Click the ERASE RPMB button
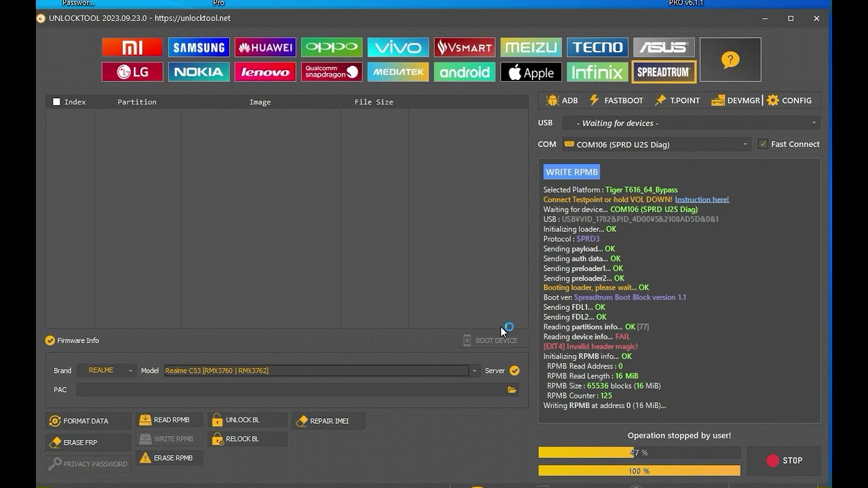Image resolution: width=868 pixels, height=488 pixels. point(169,458)
